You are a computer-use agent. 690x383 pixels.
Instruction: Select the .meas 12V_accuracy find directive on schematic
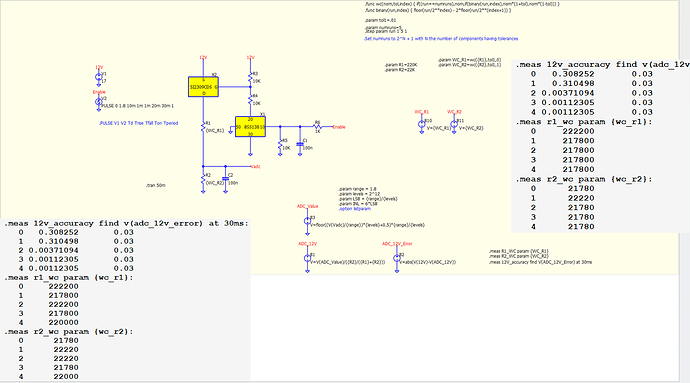pos(540,262)
